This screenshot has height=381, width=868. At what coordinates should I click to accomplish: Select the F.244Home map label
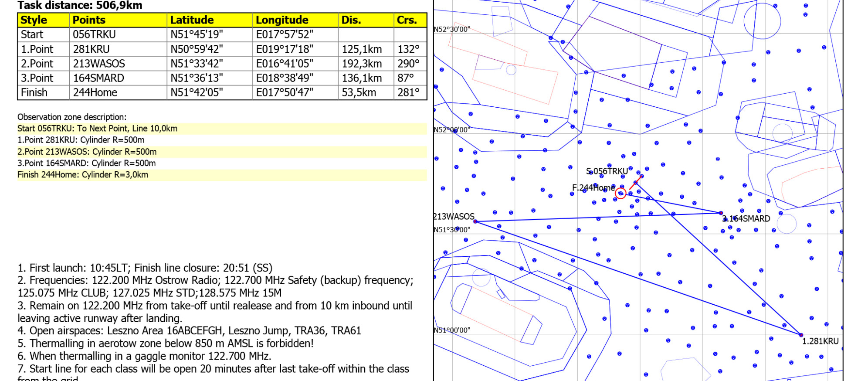click(593, 188)
